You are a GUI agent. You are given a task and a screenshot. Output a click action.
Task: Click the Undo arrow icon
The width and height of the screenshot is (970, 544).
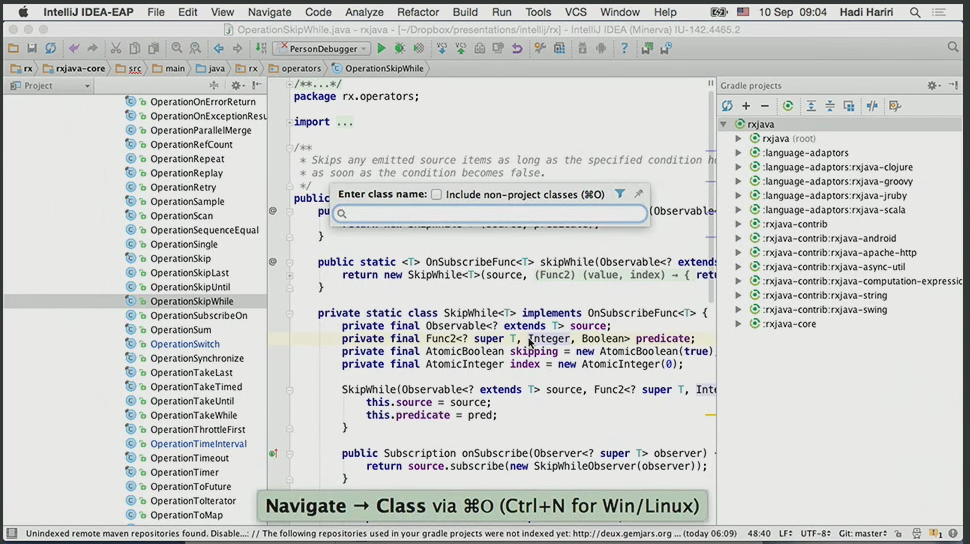coord(74,48)
